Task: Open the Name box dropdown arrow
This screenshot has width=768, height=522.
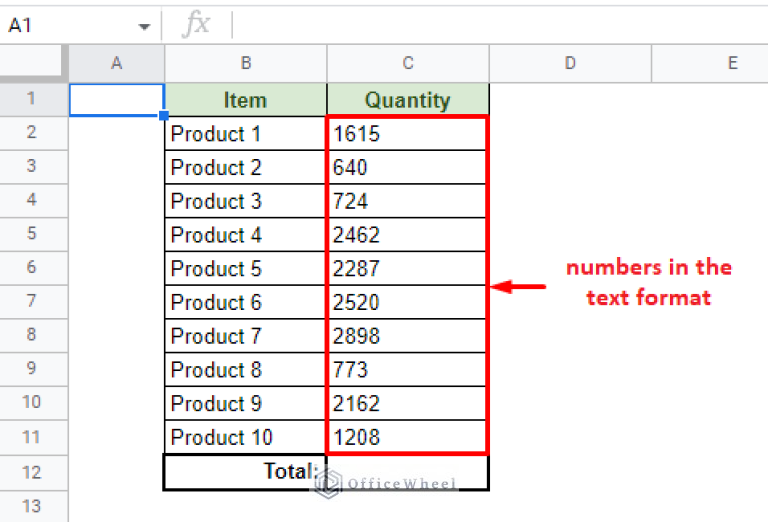Action: pyautogui.click(x=144, y=26)
